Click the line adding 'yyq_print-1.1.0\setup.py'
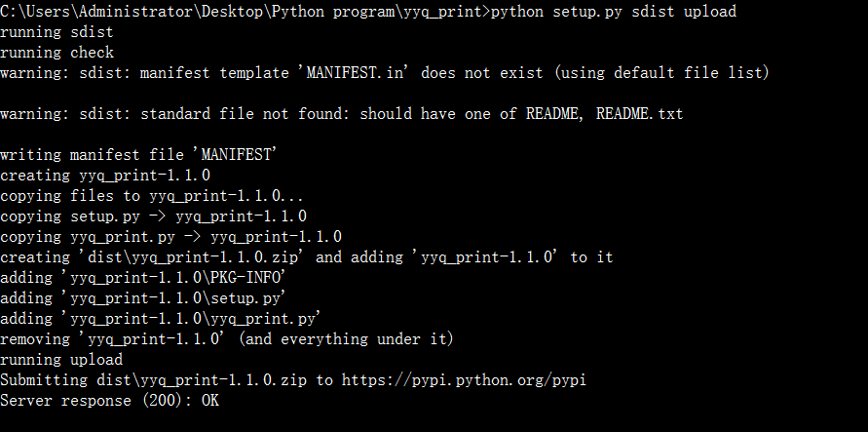Viewport: 868px width, 432px height. click(157, 298)
